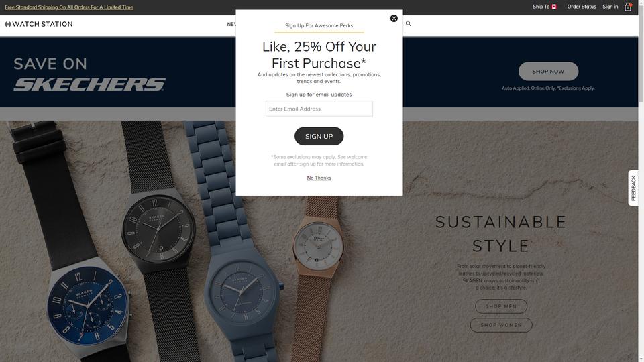Screen dimensions: 644x362
Task: Click the Sign In link
Action: (x=610, y=7)
